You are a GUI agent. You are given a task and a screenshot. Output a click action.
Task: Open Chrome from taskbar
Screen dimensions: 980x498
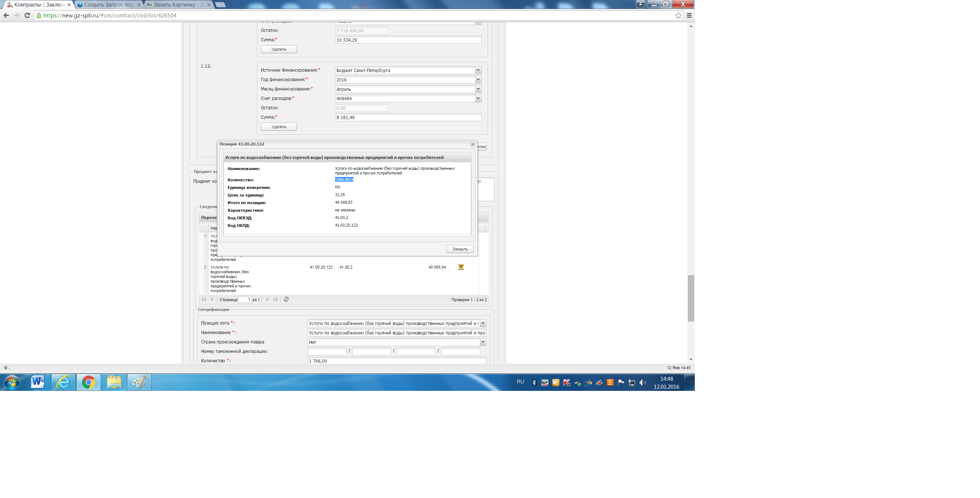tap(88, 382)
